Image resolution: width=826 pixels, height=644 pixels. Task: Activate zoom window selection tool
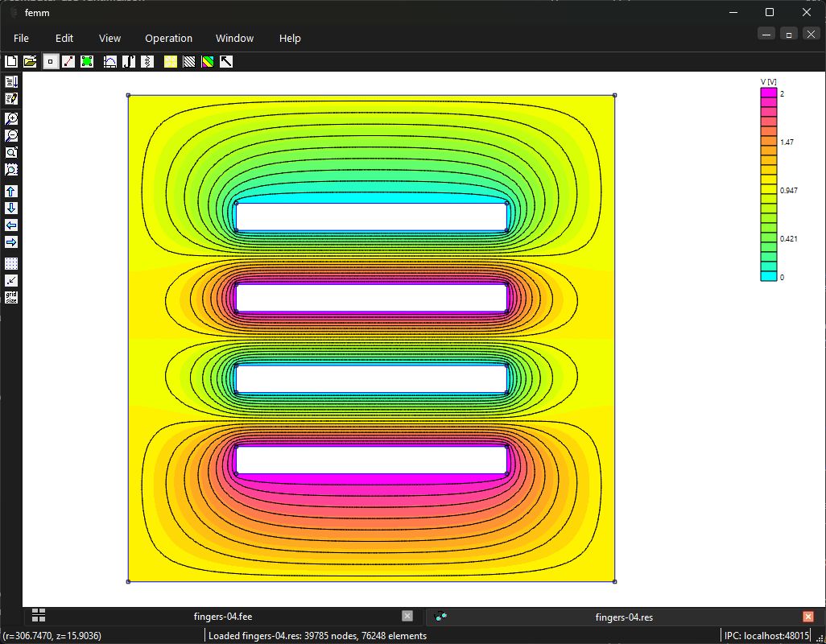[11, 169]
